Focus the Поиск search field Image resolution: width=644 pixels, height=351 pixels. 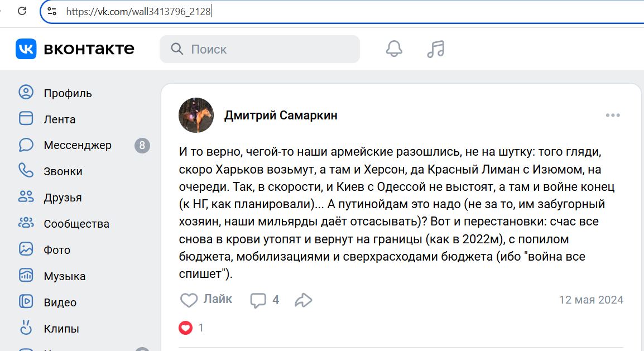[268, 49]
